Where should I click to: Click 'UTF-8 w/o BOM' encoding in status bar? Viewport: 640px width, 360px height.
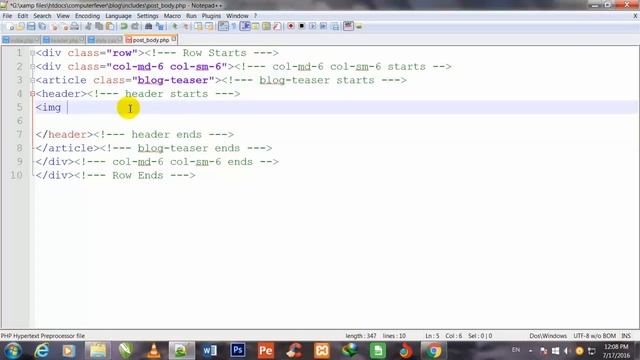click(594, 336)
